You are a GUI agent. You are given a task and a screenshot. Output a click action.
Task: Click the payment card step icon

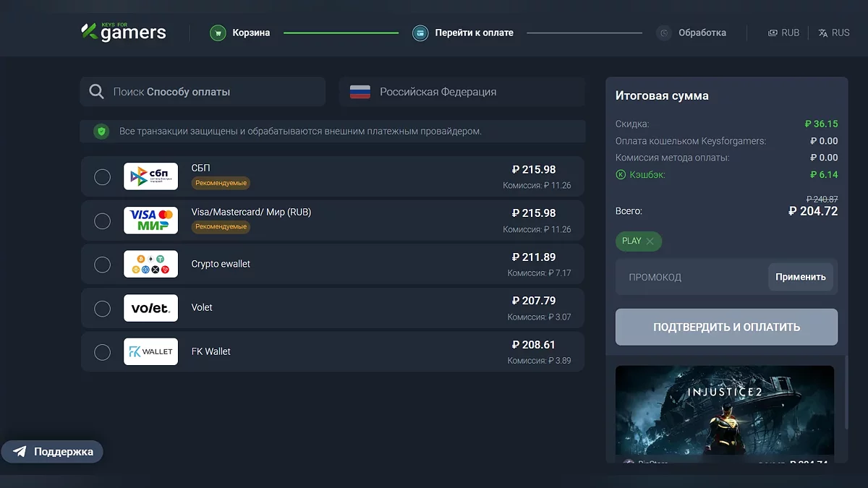[x=420, y=33]
